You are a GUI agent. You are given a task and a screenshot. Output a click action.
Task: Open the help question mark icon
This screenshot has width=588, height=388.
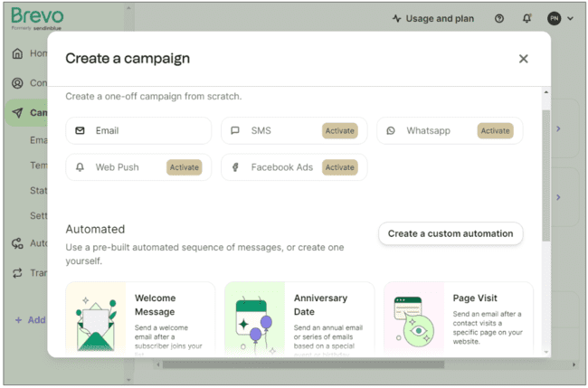pos(499,18)
